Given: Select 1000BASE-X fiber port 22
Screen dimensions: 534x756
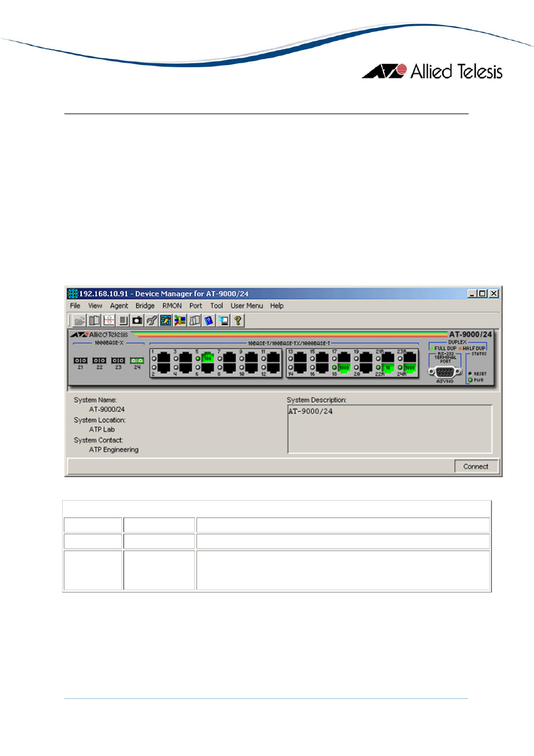Looking at the screenshot, I should [x=100, y=361].
